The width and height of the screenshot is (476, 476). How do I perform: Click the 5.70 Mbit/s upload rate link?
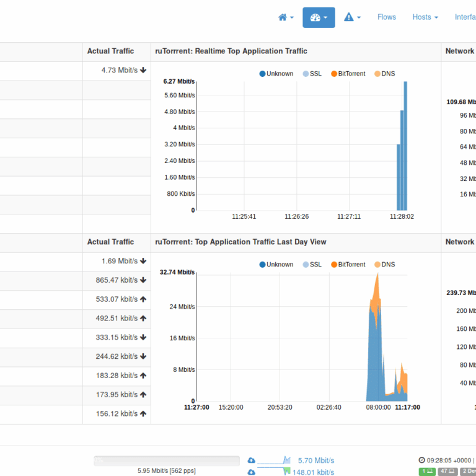(x=316, y=461)
